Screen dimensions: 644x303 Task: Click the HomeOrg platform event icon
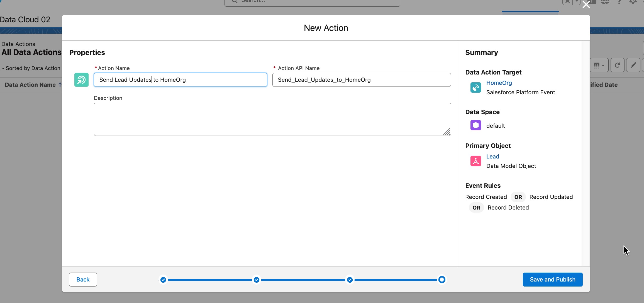[x=475, y=88]
